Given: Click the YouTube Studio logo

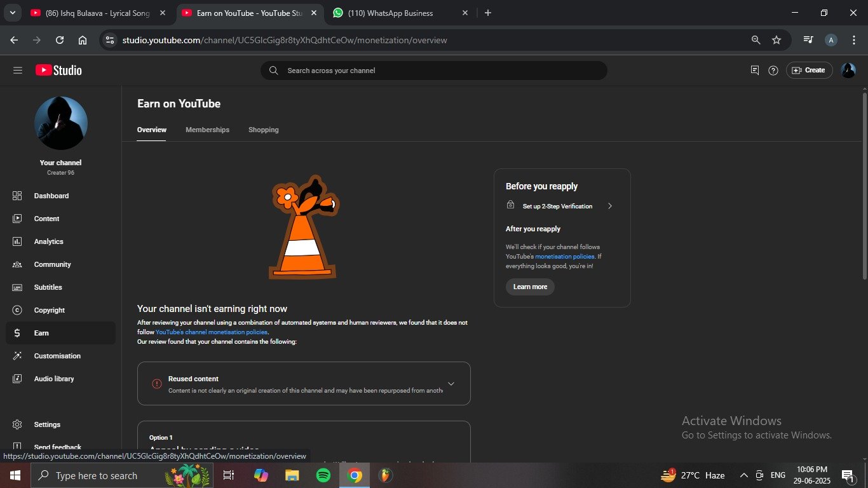Looking at the screenshot, I should click(58, 71).
